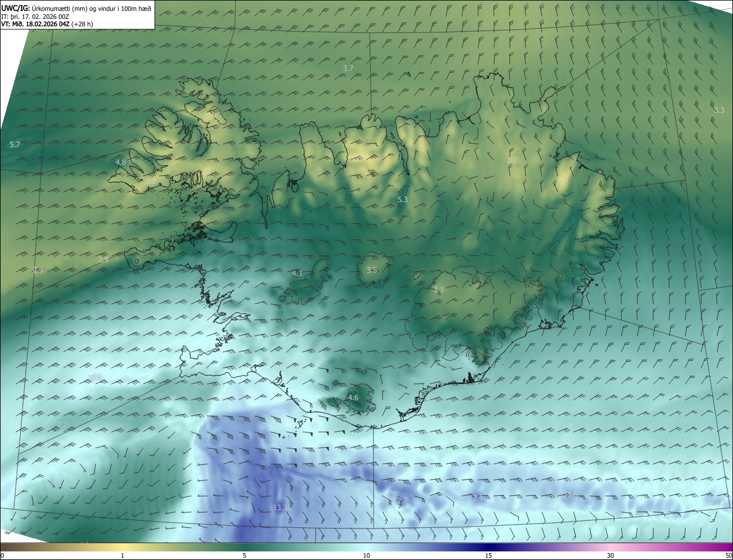733x560 pixels.
Task: Click the 2.0 value label in the Westfjords
Action: 151,181
